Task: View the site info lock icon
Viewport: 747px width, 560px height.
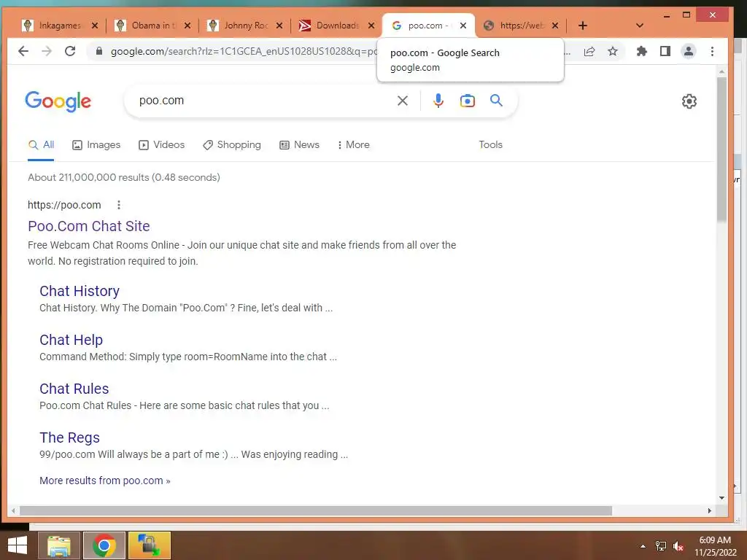Action: coord(99,52)
